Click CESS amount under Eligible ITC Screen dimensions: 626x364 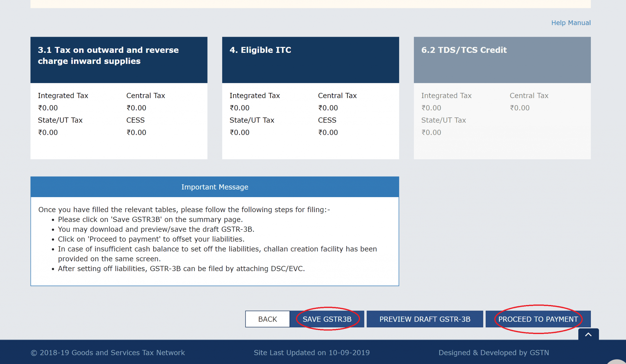328,132
